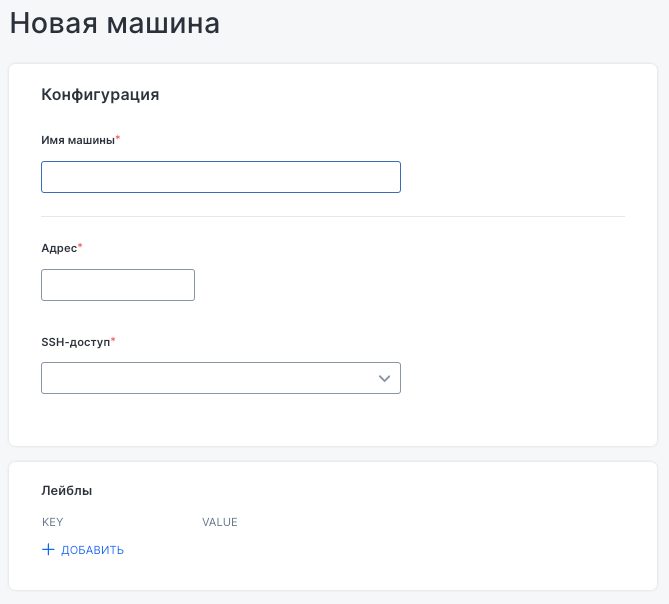Click the red asterisk after Имя машины

[x=118, y=139]
